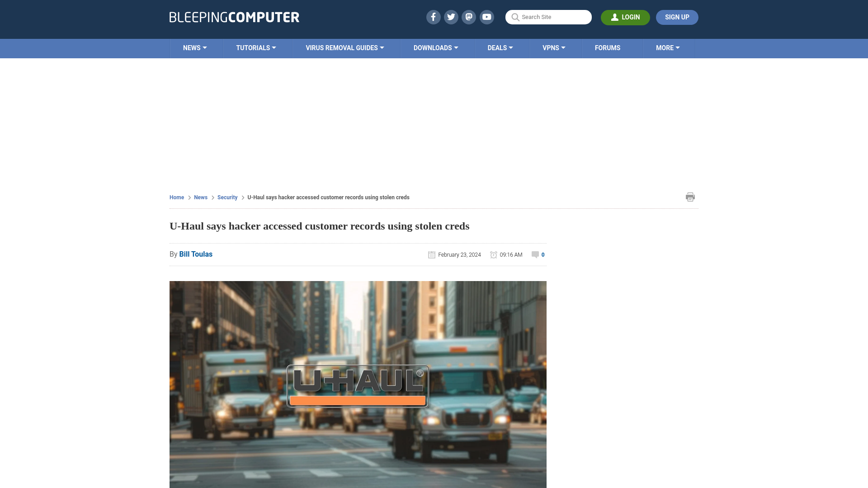Expand the NEWS dropdown menu
Screen dimensions: 868x488
pyautogui.click(x=195, y=47)
